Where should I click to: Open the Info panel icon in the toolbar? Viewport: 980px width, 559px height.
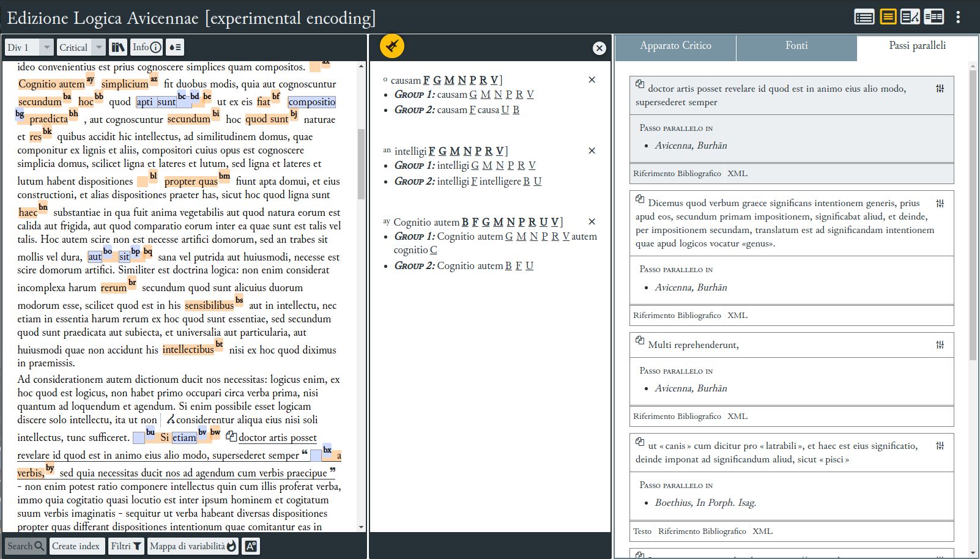(x=146, y=47)
